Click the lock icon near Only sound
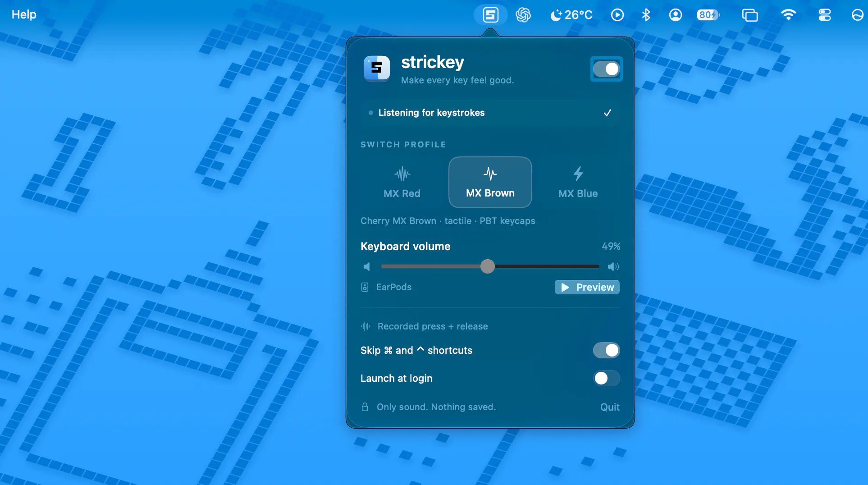Viewport: 868px width, 485px height. [365, 407]
